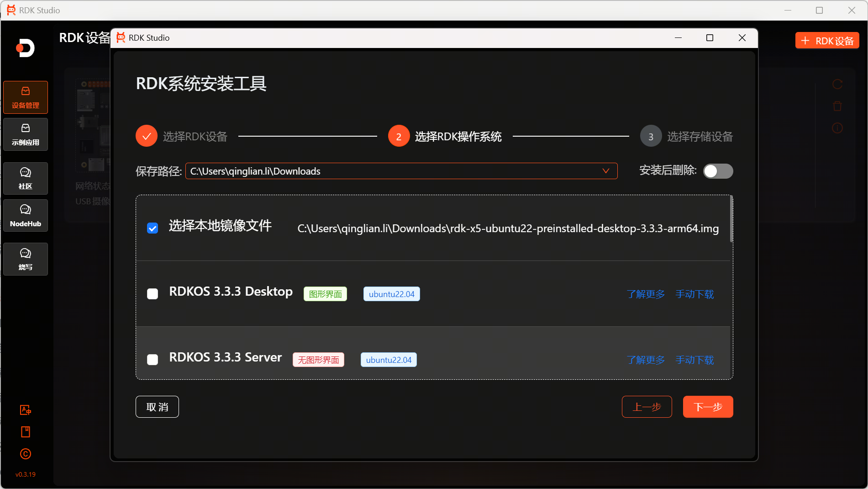The image size is (868, 489).
Task: Open the 保存路径 save path dropdown
Action: click(x=605, y=171)
